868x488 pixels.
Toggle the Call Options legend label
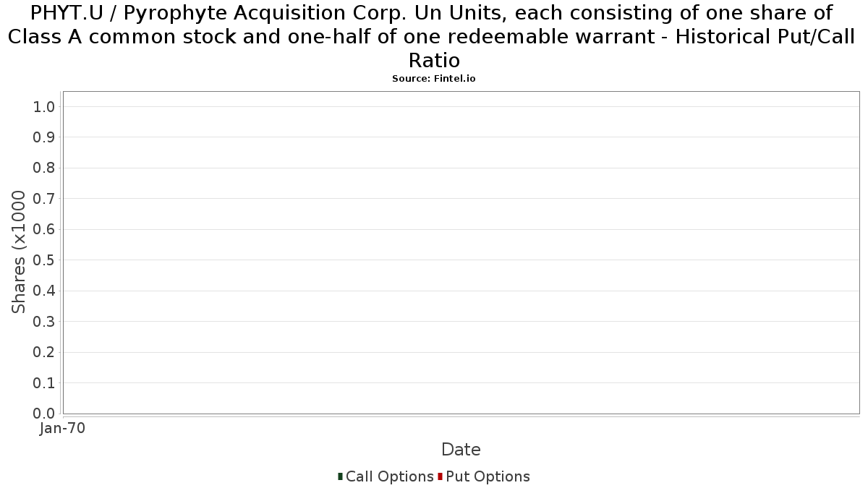click(390, 476)
